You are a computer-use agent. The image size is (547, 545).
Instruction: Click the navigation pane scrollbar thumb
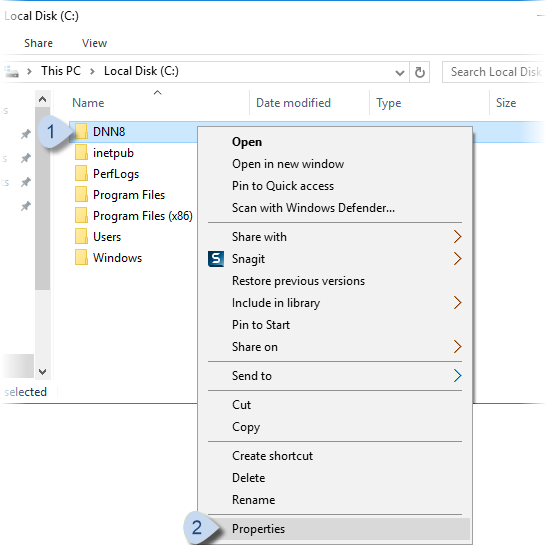(x=43, y=199)
